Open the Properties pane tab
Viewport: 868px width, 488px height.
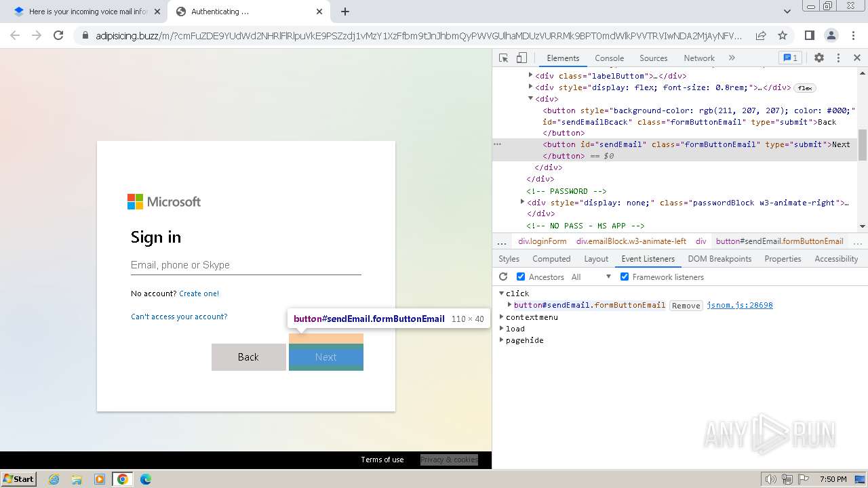point(783,259)
